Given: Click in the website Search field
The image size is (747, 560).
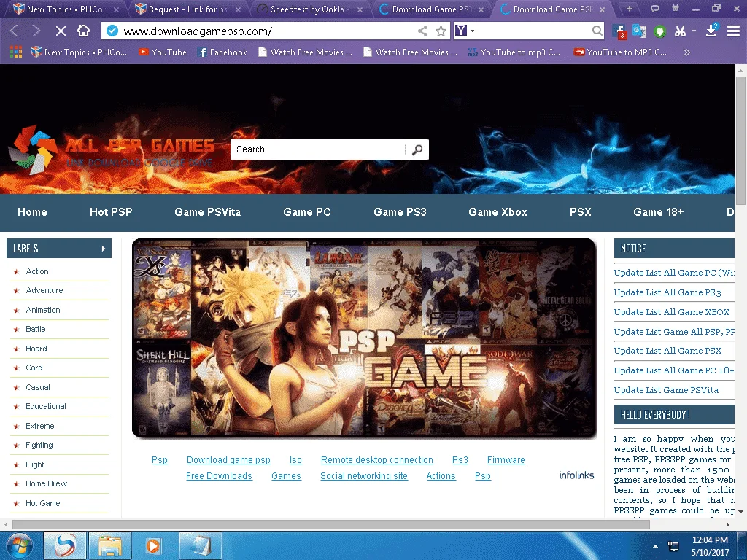Looking at the screenshot, I should coord(318,149).
